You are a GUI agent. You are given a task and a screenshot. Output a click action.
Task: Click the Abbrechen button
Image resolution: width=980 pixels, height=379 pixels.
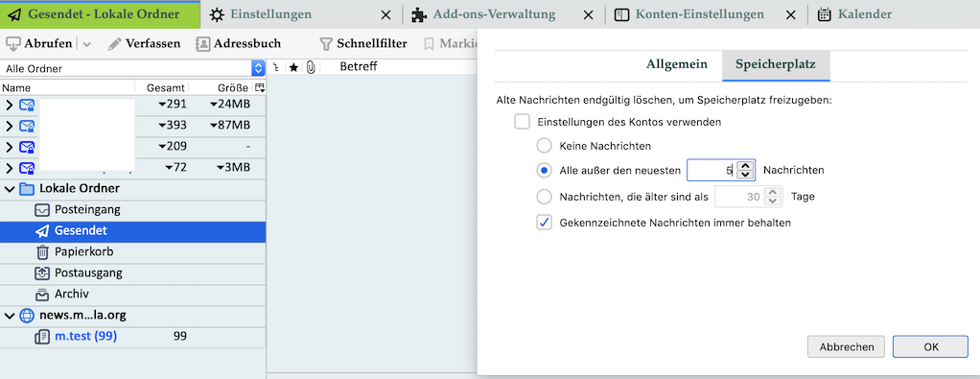(846, 346)
